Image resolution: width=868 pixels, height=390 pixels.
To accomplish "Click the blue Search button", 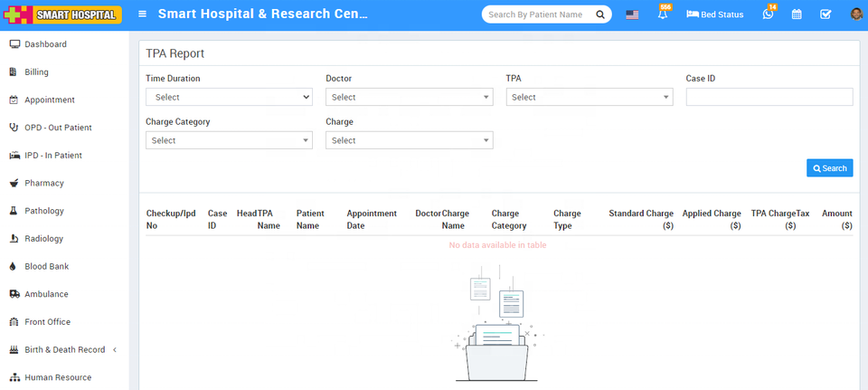I will 829,168.
